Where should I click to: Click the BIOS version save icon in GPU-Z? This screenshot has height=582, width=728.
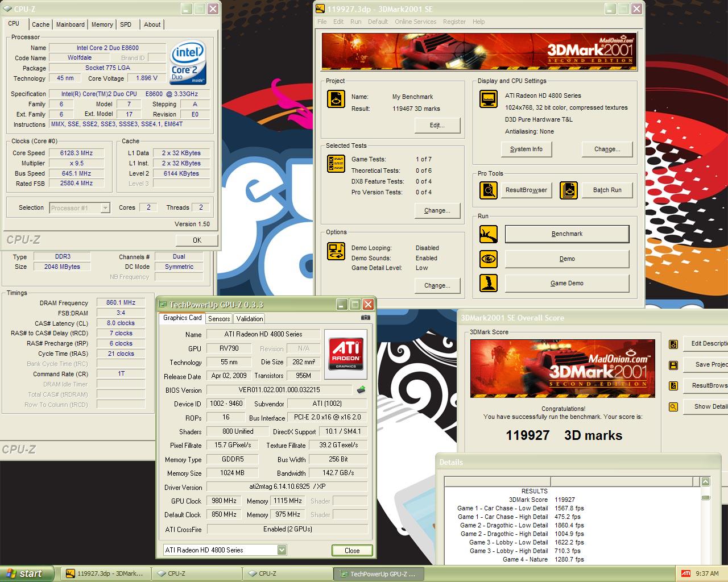click(361, 390)
